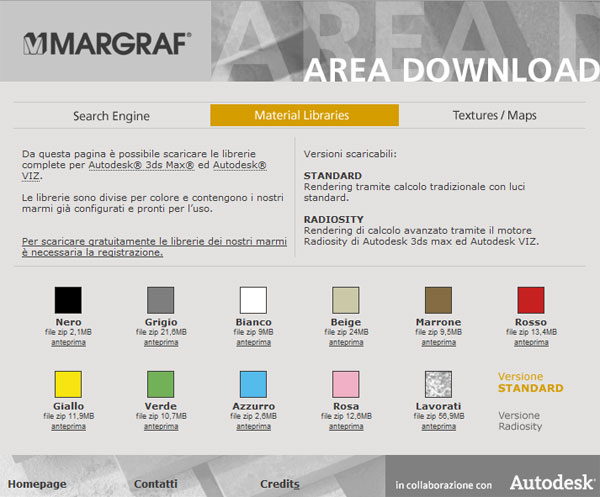Select the Material Libraries tab
Screen dimensions: 600x497
[302, 116]
